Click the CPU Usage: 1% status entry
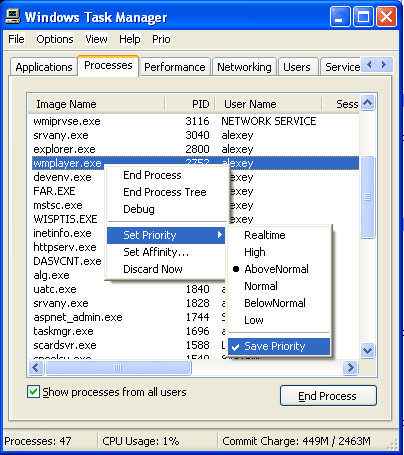Image resolution: width=404 pixels, height=455 pixels. (157, 441)
